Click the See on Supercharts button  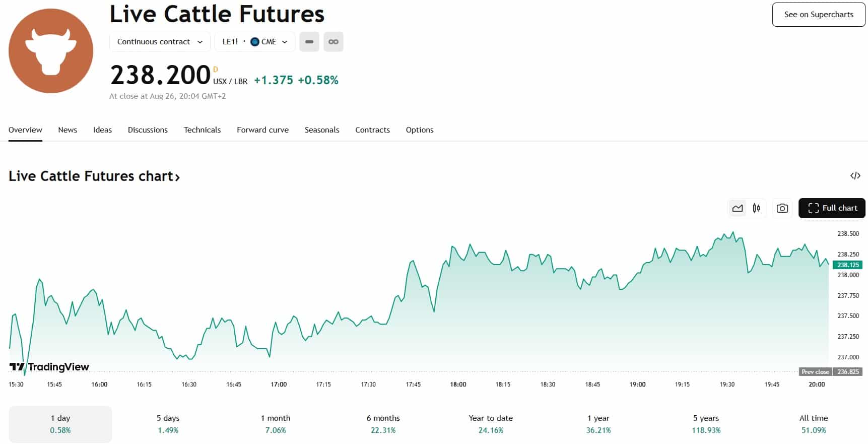[818, 15]
